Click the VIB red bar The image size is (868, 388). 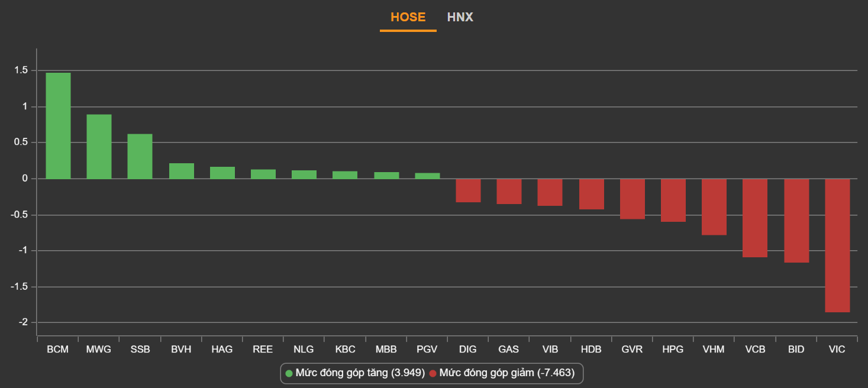550,192
